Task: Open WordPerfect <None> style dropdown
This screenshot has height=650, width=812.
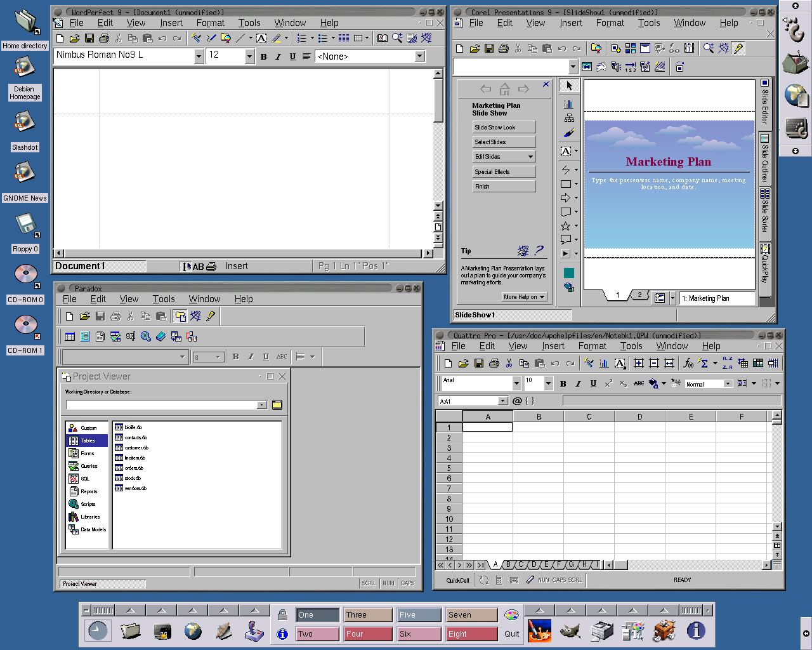Action: coord(419,56)
